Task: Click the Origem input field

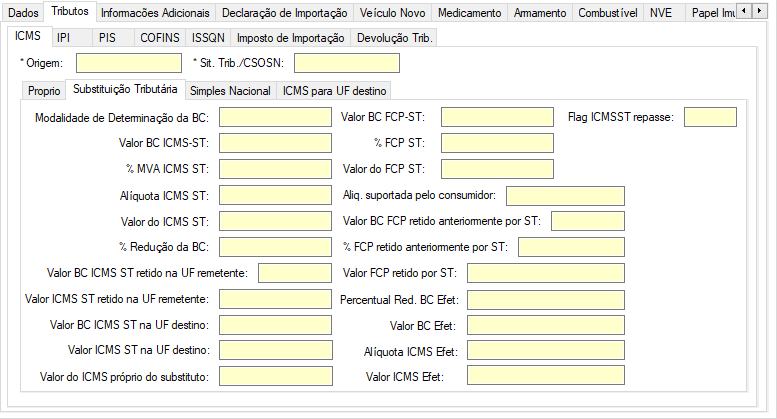Action: (129, 63)
